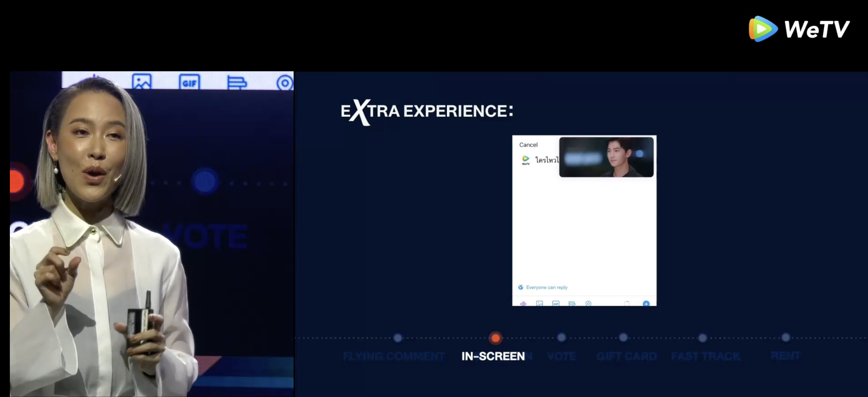Click the globe icon beside Everyone can reply
This screenshot has height=397, width=868.
521,287
